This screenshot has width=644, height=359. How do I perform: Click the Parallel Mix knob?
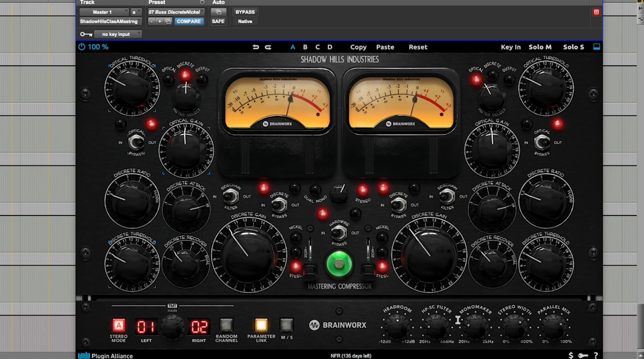tap(553, 327)
